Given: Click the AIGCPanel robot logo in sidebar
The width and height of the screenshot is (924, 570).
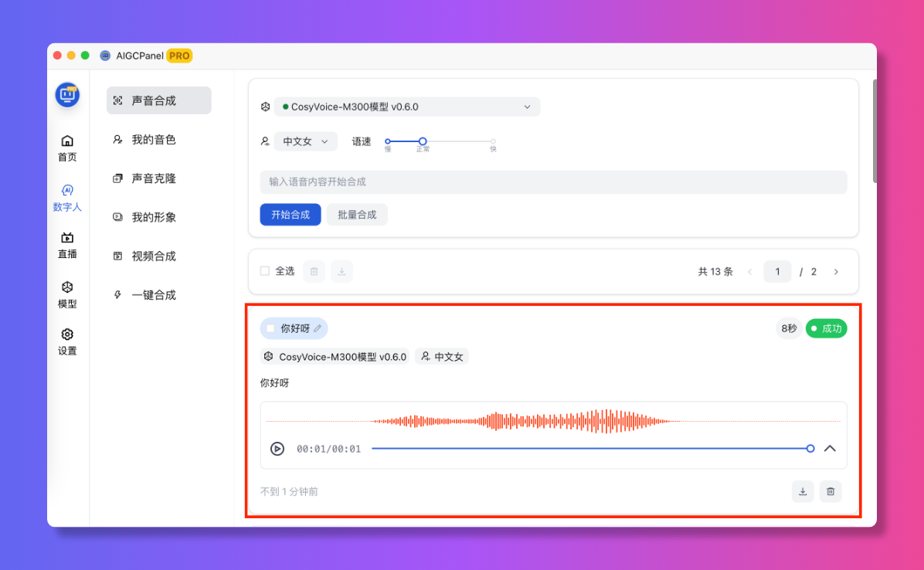Looking at the screenshot, I should coord(67,94).
